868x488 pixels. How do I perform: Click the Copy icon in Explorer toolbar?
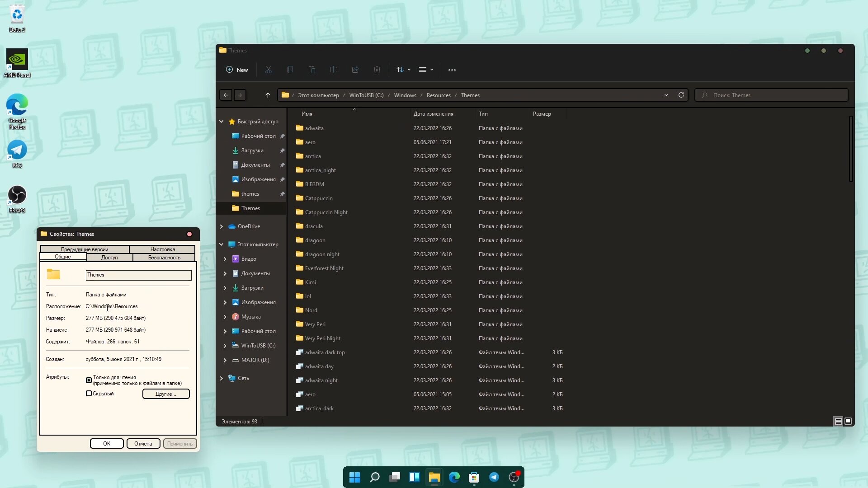pos(290,70)
